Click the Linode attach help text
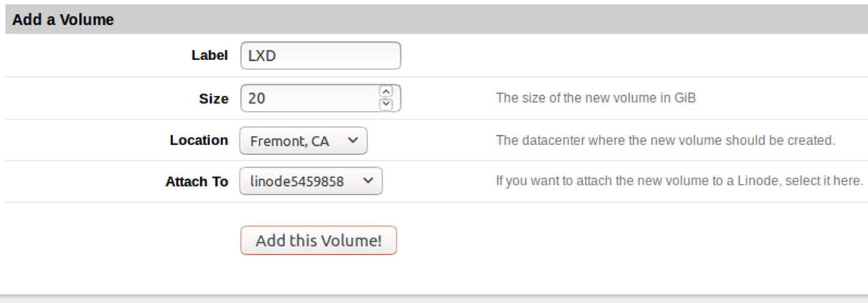This screenshot has width=868, height=303. point(679,182)
